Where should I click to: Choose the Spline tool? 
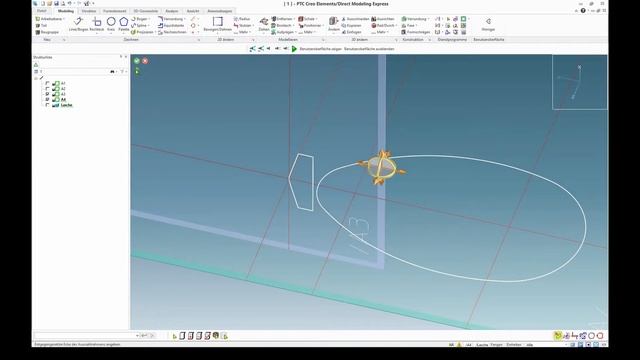(139, 25)
